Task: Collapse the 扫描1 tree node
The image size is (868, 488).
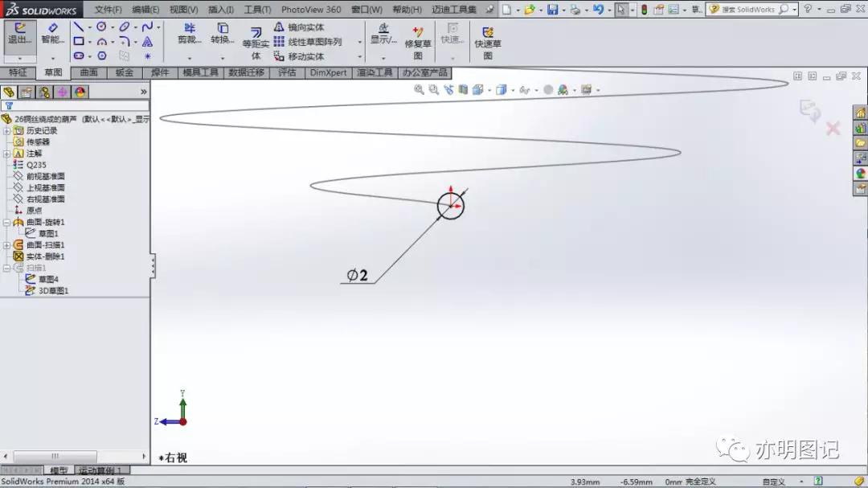Action: coord(6,268)
